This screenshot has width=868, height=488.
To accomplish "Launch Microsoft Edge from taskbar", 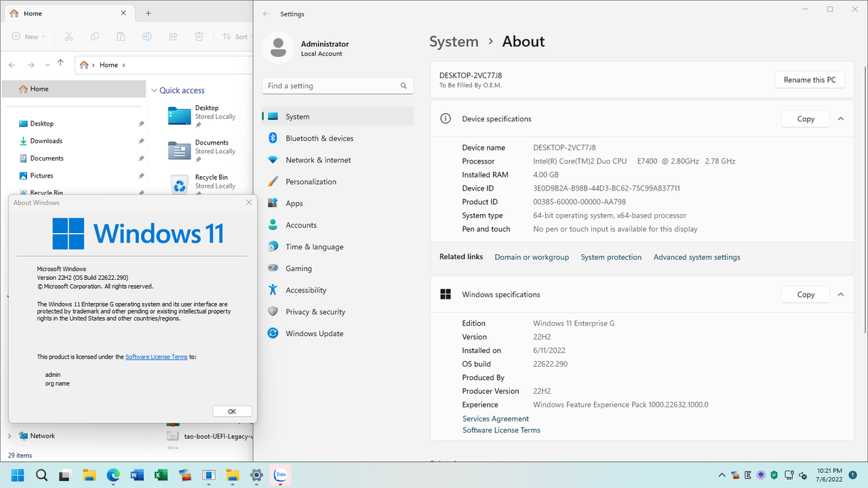I will click(113, 475).
